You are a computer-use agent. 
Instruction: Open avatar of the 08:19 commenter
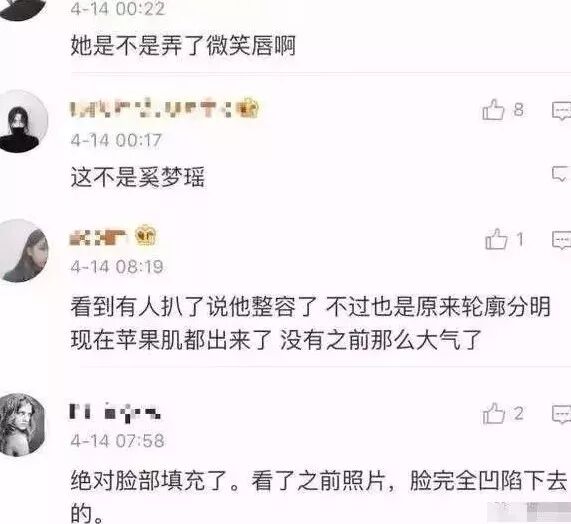(23, 251)
